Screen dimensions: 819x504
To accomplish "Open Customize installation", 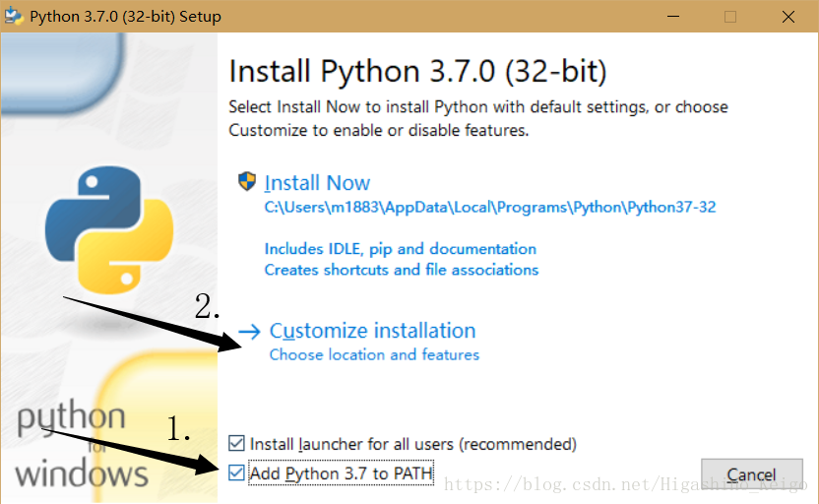I will click(x=372, y=331).
